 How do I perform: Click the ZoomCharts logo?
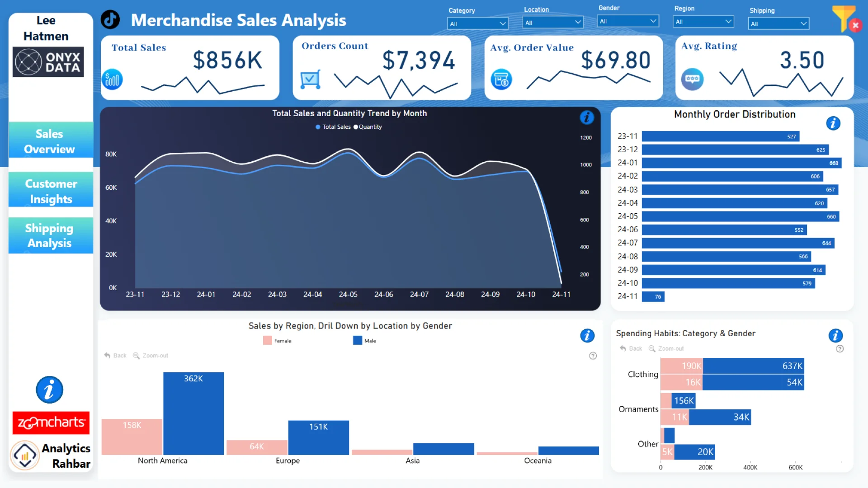coord(51,423)
